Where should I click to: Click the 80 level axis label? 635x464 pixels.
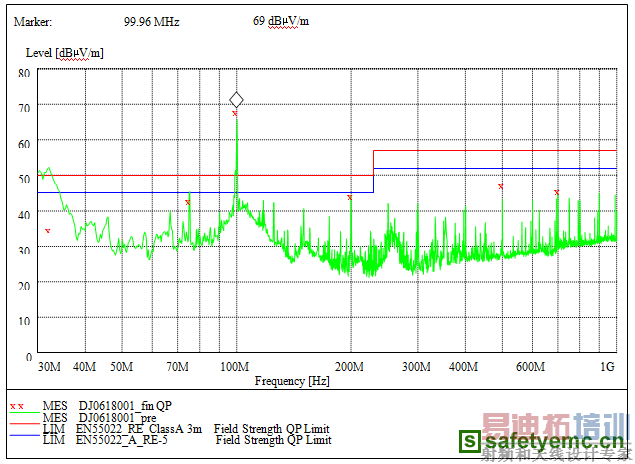coord(24,73)
